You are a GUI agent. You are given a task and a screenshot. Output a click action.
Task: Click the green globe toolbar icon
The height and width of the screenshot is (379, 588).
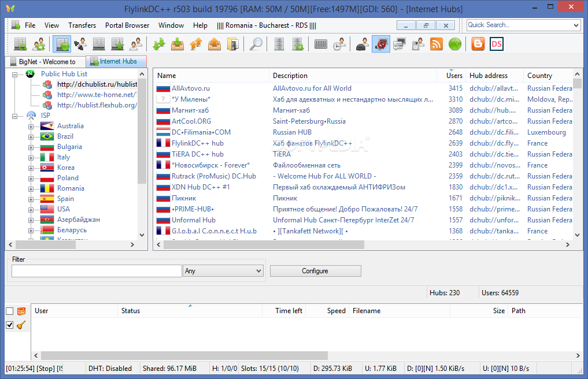click(x=455, y=44)
